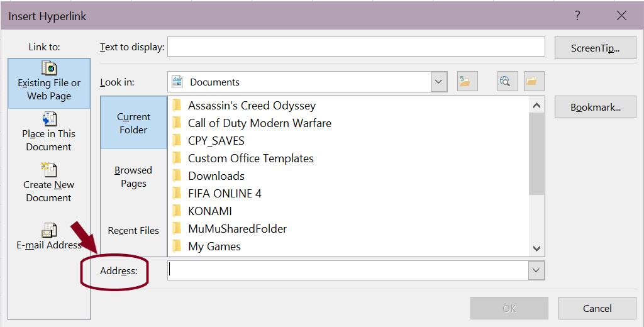Viewport: 644px width, 327px height.
Task: Select Create New Document option
Action: [x=49, y=183]
